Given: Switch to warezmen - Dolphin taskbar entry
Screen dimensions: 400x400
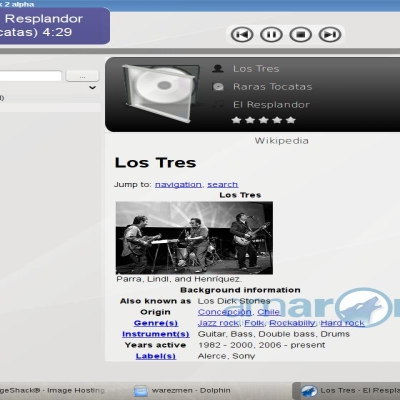Looking at the screenshot, I should pyautogui.click(x=182, y=390).
